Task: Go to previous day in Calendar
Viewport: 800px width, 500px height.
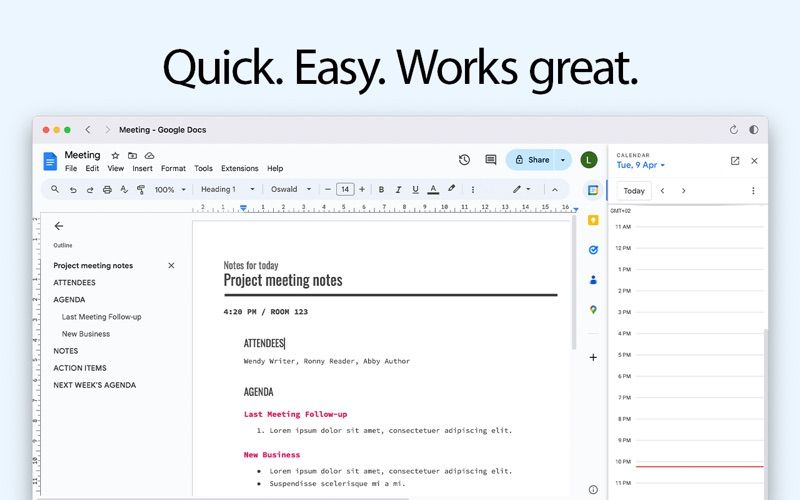Action: tap(662, 191)
